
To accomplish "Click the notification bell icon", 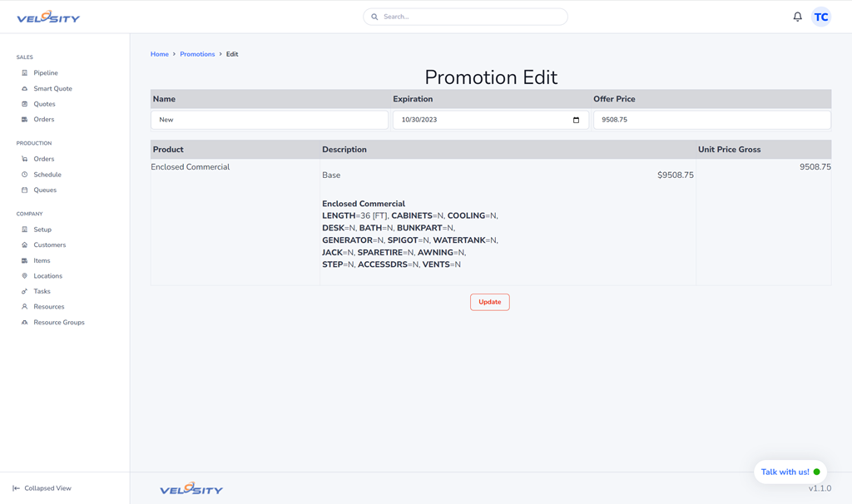I will [x=797, y=17].
